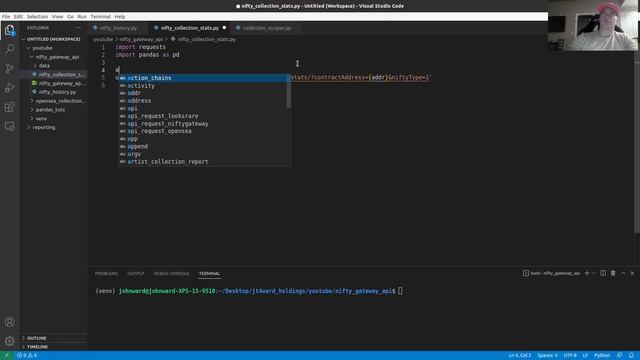Split the terminal panel
This screenshot has width=640, height=360.
pos(603,273)
